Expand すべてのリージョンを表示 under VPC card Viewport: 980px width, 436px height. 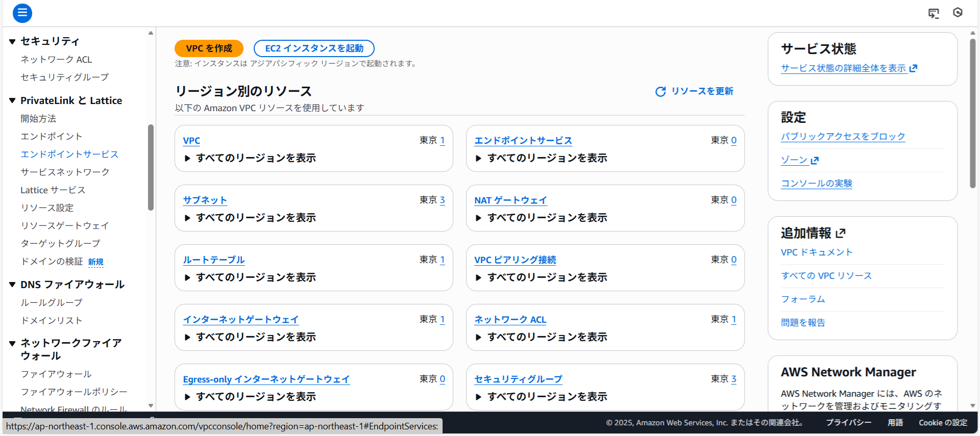pos(188,159)
